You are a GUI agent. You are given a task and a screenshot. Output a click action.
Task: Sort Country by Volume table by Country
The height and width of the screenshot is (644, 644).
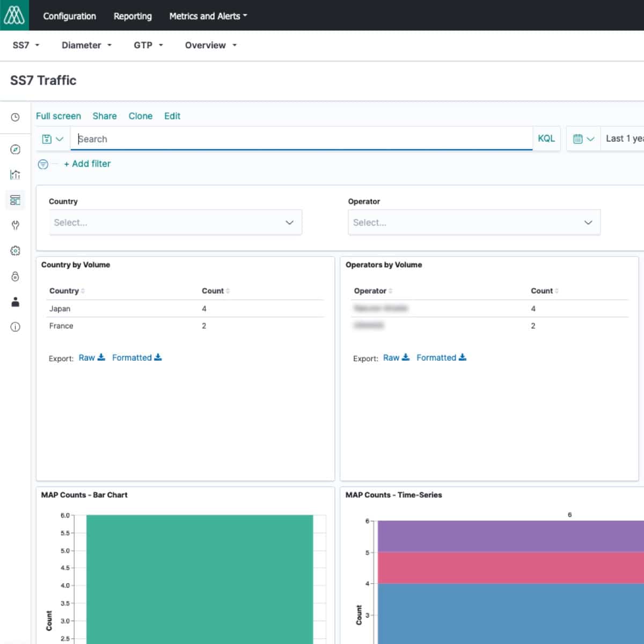[x=67, y=291]
